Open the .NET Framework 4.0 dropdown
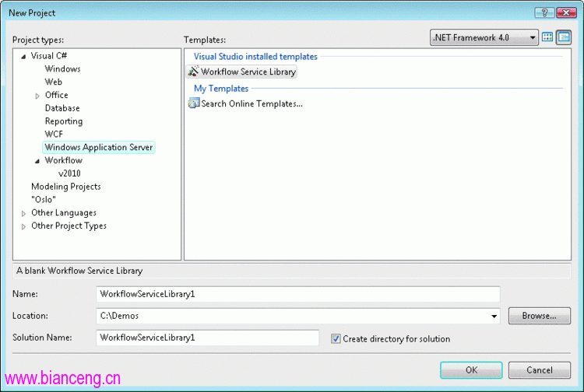Screen dimensions: 584x392 pyautogui.click(x=484, y=37)
